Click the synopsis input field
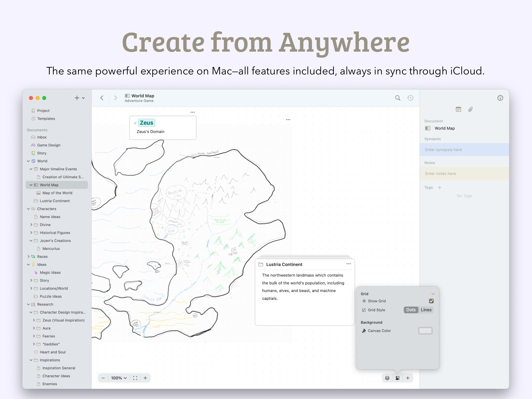532x399 pixels. 464,150
